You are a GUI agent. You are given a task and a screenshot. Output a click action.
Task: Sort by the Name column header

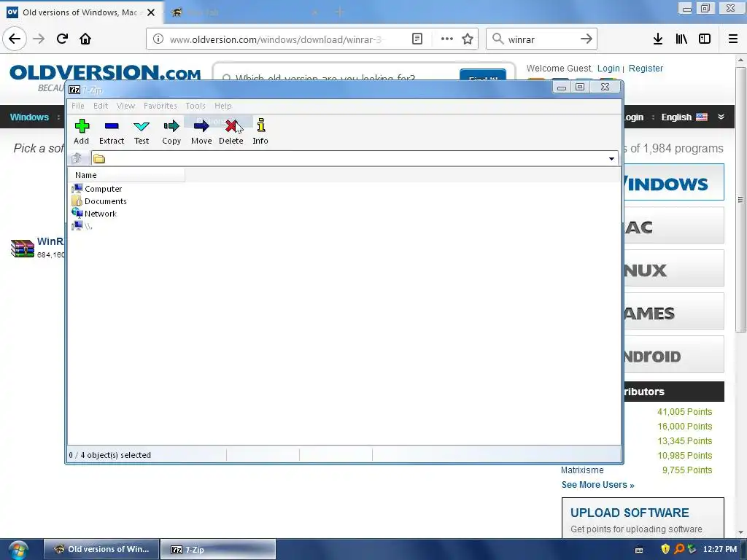127,175
